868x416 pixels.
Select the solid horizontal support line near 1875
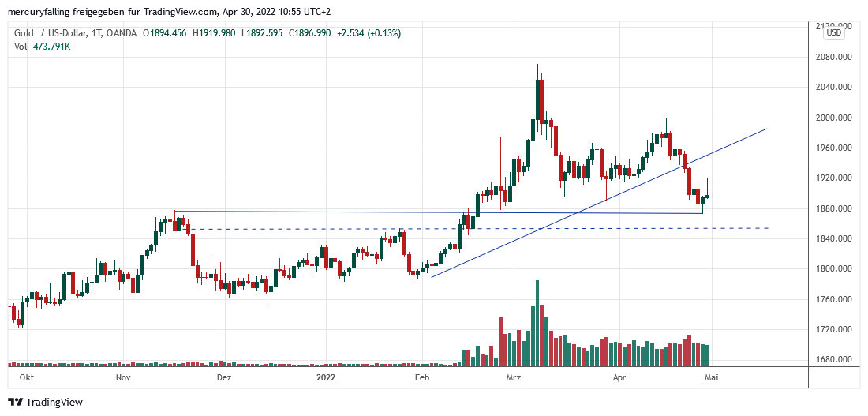point(316,212)
